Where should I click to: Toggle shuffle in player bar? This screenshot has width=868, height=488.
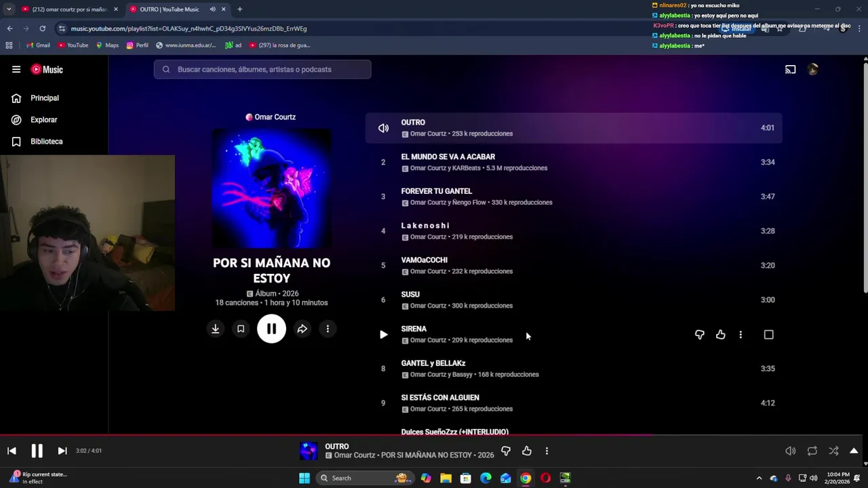pos(833,451)
